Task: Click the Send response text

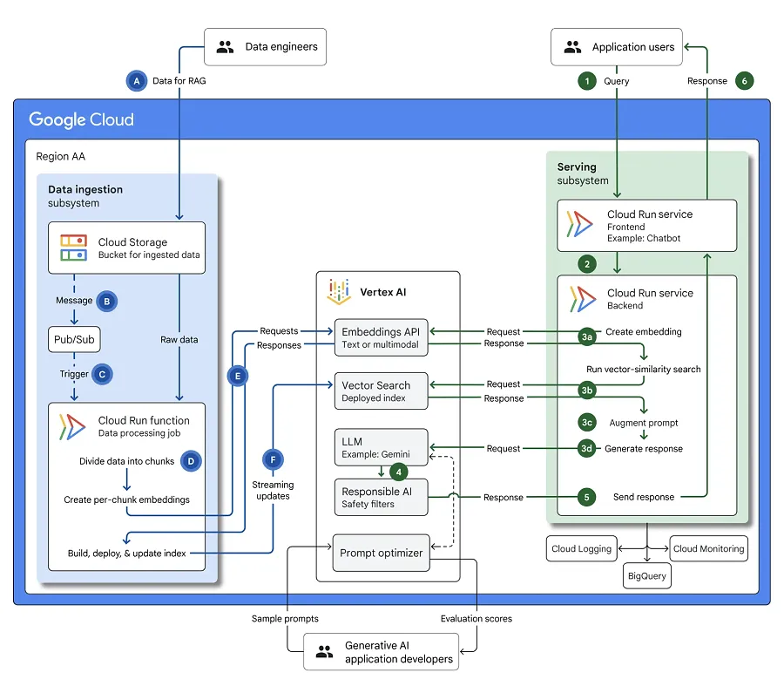Action: coord(644,497)
